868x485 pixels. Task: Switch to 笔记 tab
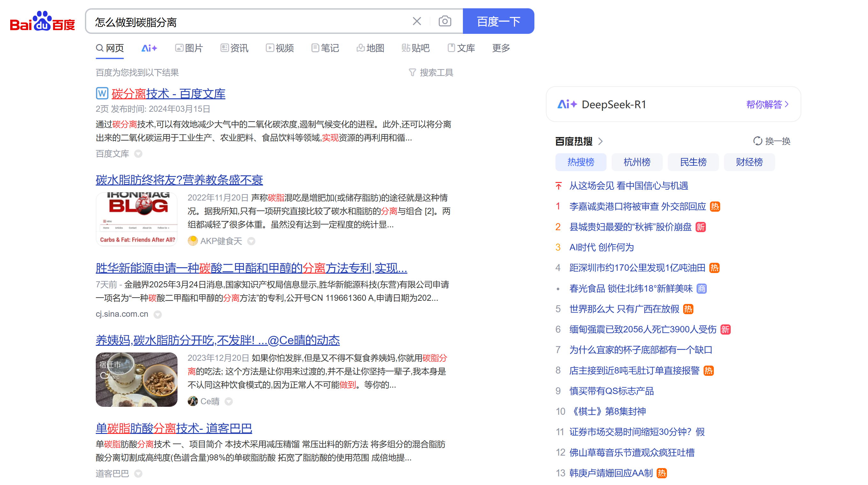click(325, 48)
